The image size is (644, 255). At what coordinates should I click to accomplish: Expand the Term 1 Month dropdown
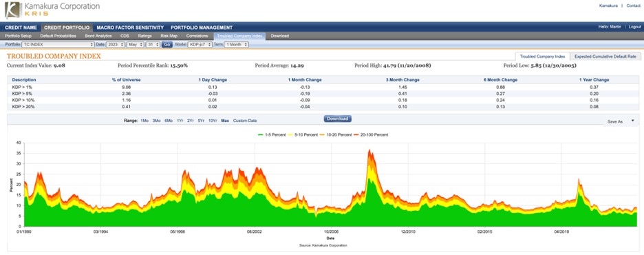[236, 44]
